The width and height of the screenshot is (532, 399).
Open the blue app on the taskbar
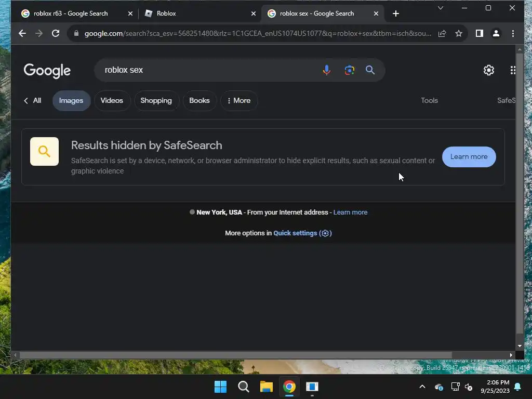coord(312,387)
